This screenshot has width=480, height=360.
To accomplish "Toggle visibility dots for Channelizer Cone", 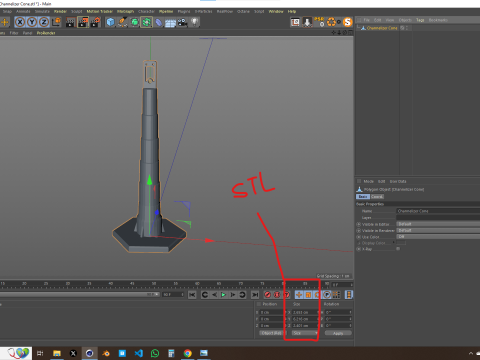I will pos(407,28).
